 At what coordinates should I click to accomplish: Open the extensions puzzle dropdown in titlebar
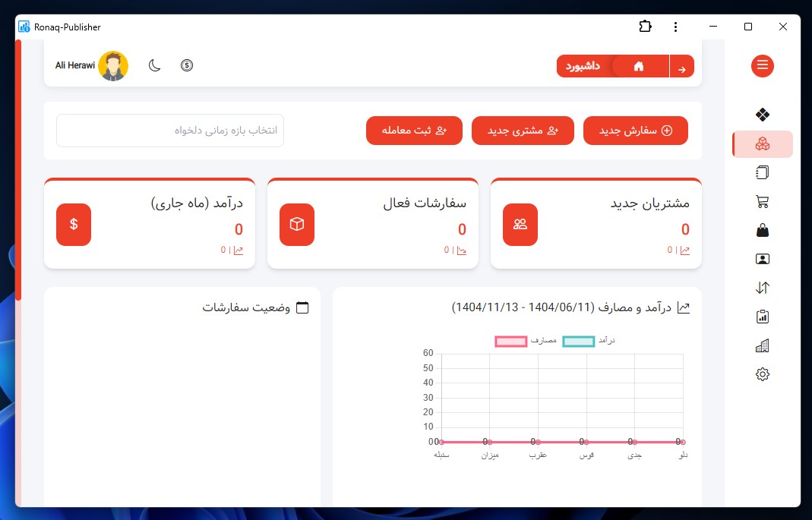tap(645, 26)
